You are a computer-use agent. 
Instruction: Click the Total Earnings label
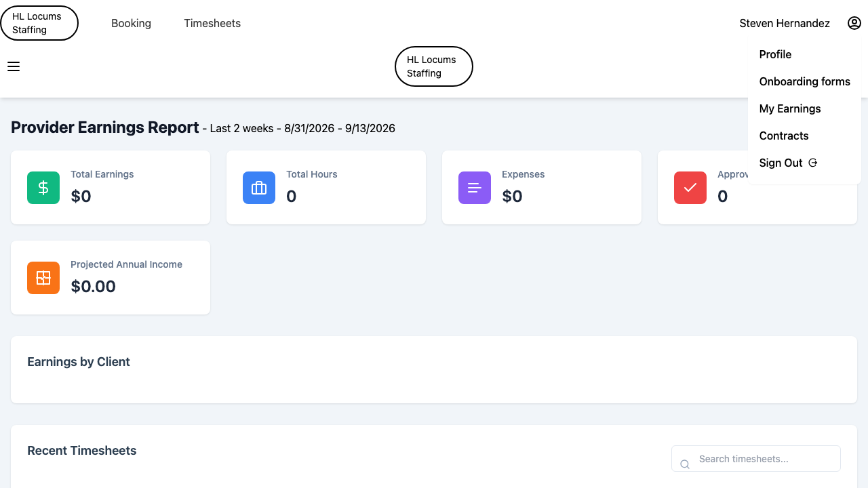pos(102,174)
